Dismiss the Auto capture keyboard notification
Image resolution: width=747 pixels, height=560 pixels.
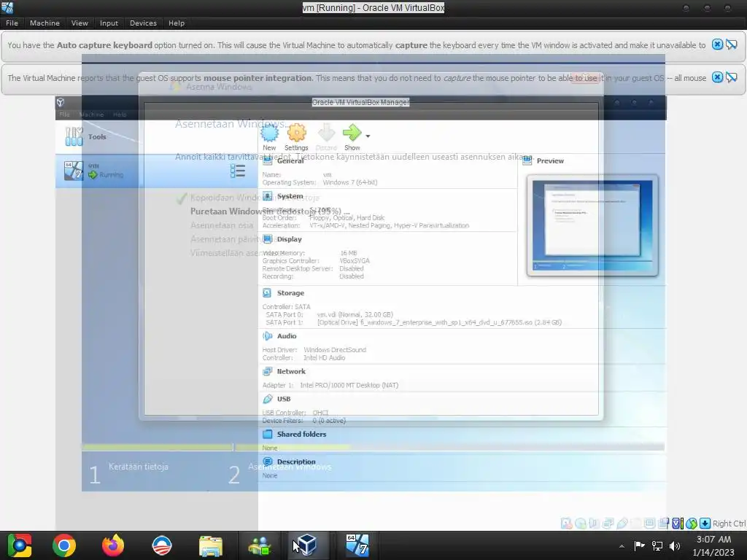click(x=717, y=44)
